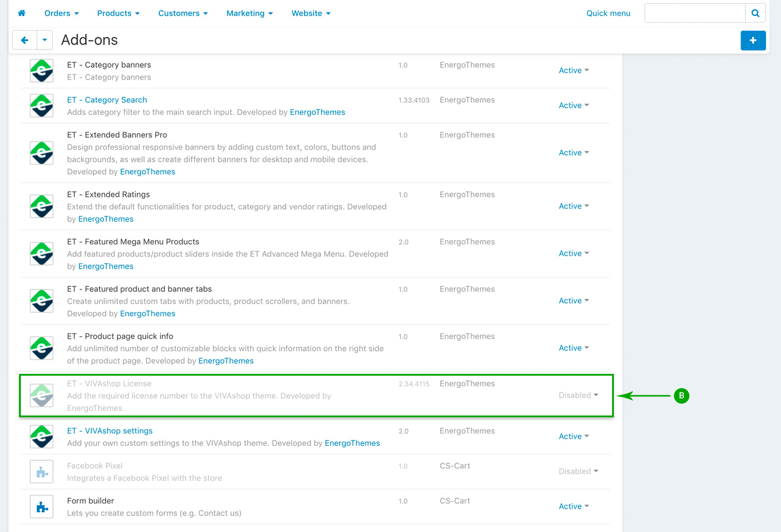The height and width of the screenshot is (532, 781).
Task: Click the blue plus add button
Action: [x=752, y=40]
